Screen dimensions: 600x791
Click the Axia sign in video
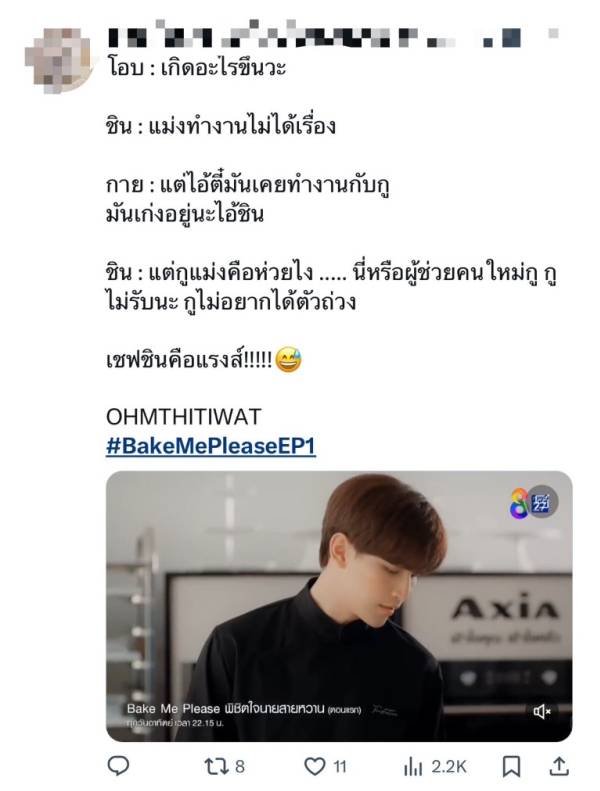click(506, 607)
